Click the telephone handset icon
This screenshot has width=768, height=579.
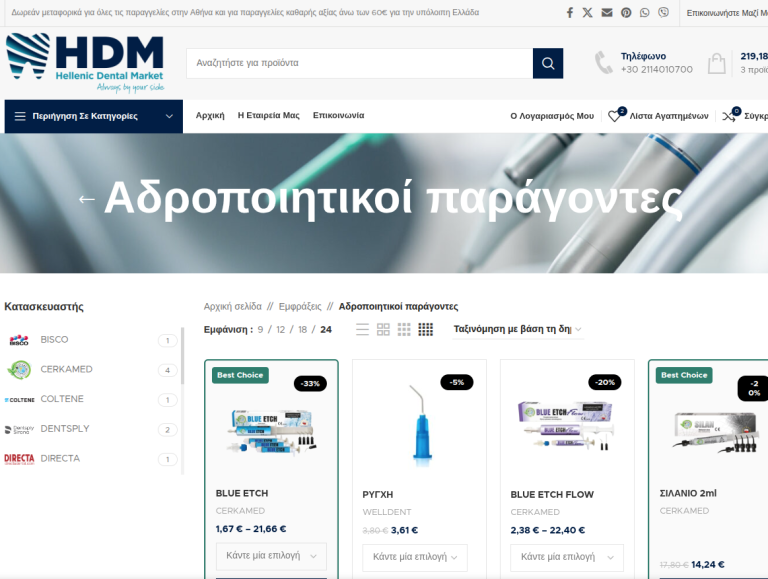click(x=603, y=63)
